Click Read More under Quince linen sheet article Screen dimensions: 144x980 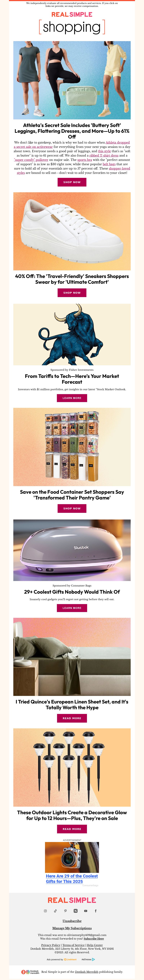coord(72,718)
